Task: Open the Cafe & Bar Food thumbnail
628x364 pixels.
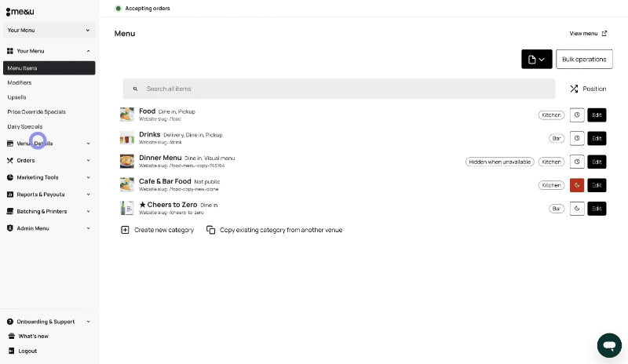Action: 127,185
